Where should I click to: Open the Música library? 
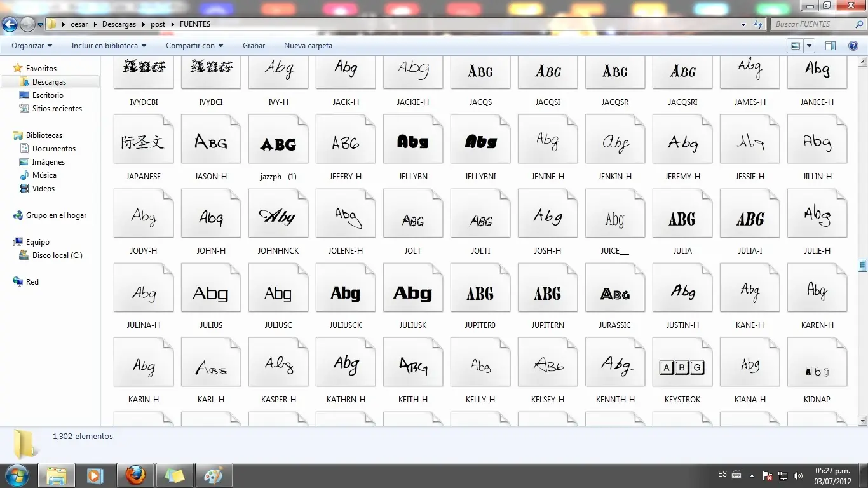[x=44, y=175]
